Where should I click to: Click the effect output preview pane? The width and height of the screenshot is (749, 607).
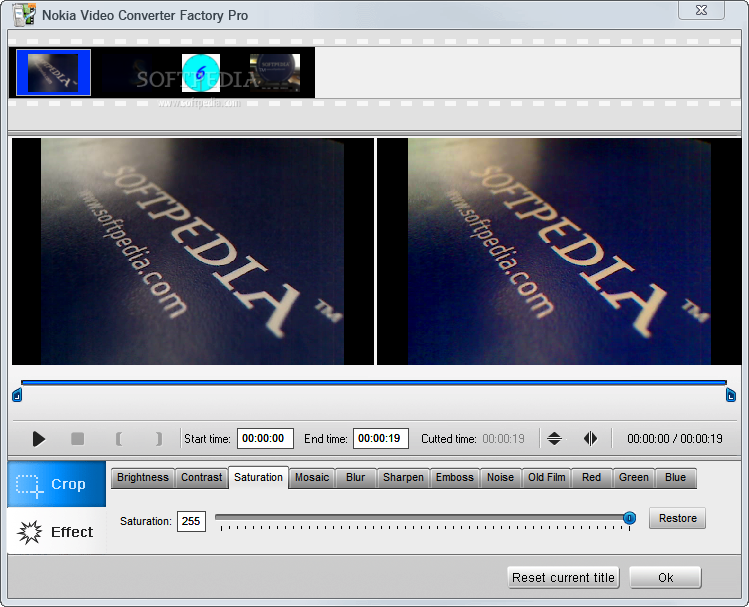tap(559, 251)
